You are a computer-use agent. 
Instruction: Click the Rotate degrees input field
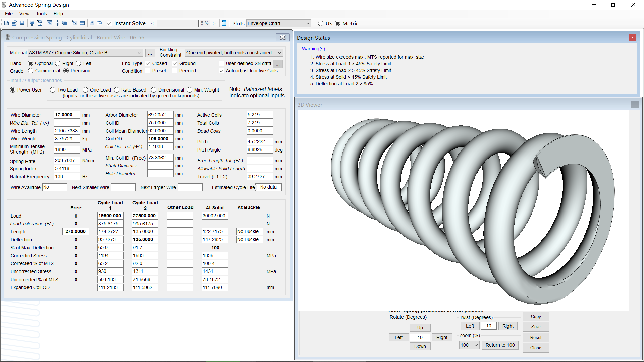tap(420, 337)
